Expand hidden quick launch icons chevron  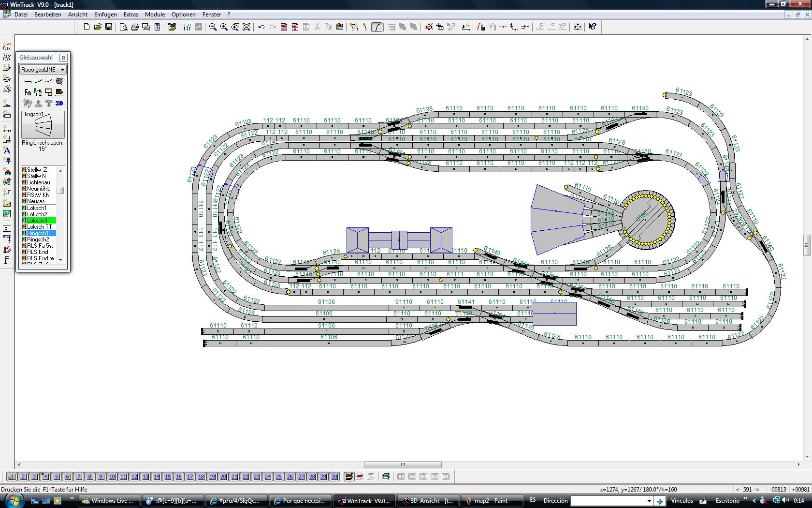72,498
